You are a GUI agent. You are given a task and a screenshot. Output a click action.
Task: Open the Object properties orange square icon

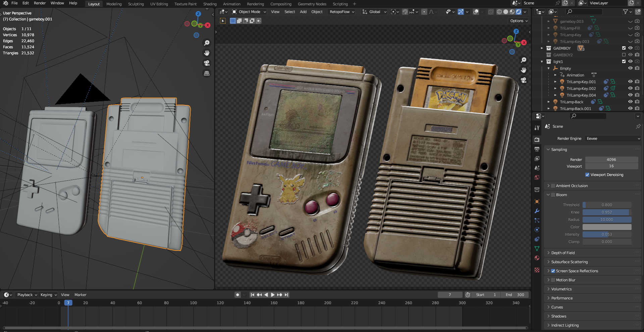537,202
